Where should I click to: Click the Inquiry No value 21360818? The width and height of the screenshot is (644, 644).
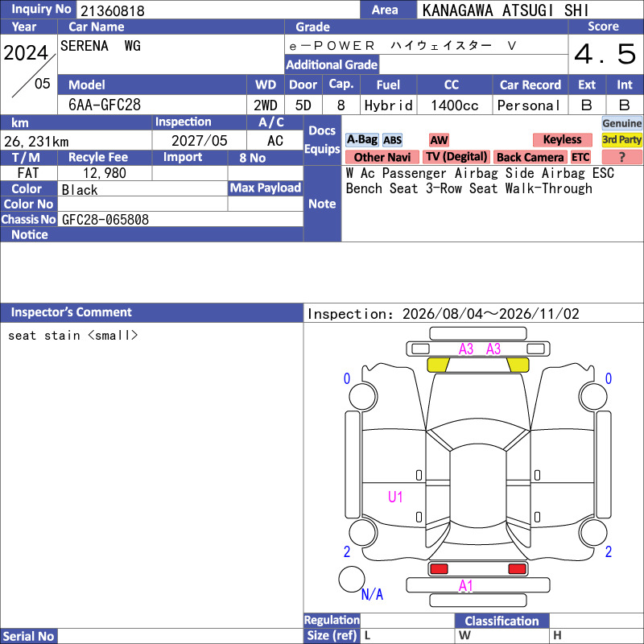[x=113, y=10]
